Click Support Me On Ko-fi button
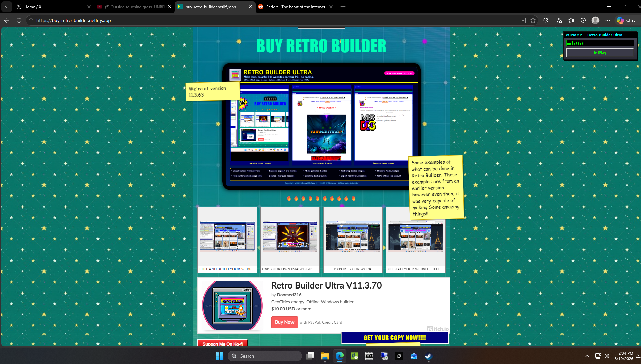Viewport: 641px width, 364px height. (223, 344)
